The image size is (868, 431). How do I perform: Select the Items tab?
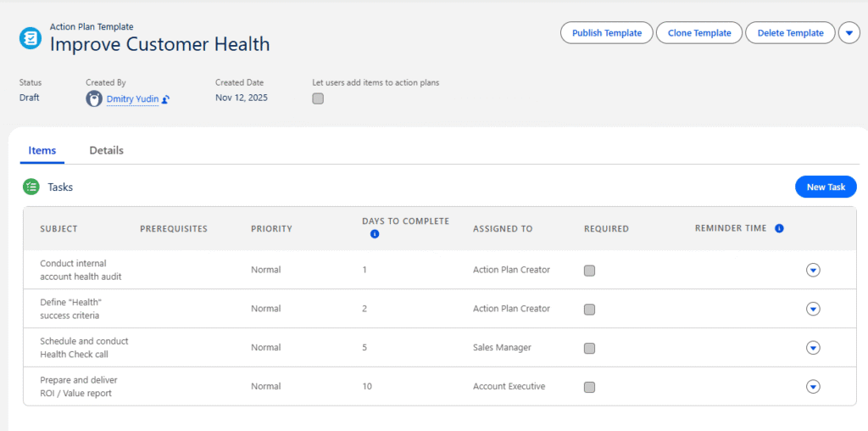click(x=42, y=150)
